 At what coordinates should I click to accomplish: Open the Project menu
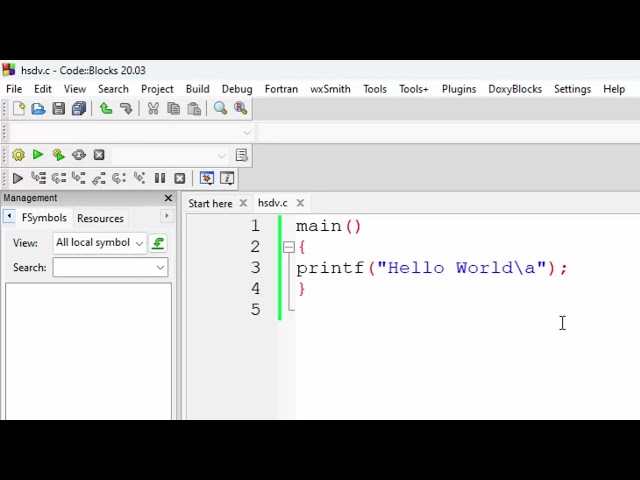click(157, 89)
